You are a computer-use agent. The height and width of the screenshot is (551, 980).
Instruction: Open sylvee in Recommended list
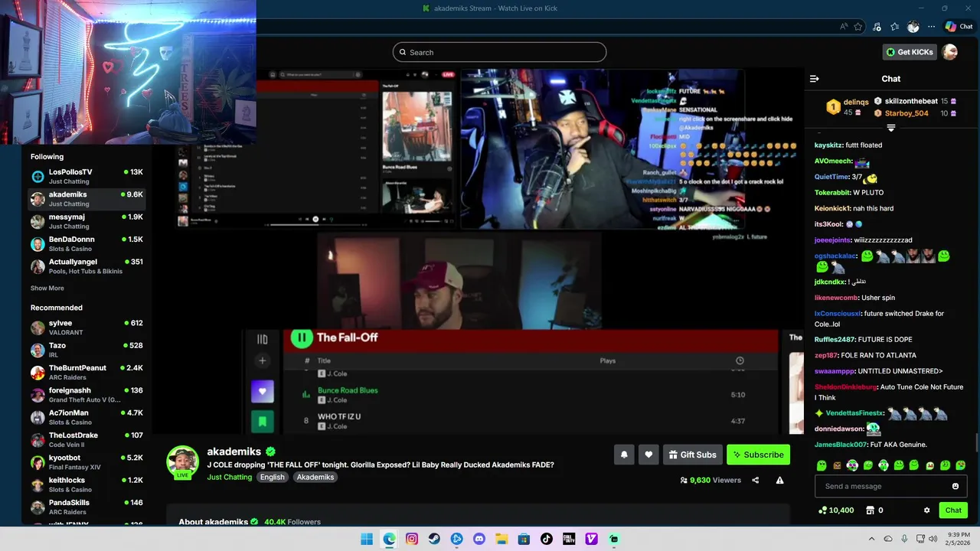(x=87, y=328)
